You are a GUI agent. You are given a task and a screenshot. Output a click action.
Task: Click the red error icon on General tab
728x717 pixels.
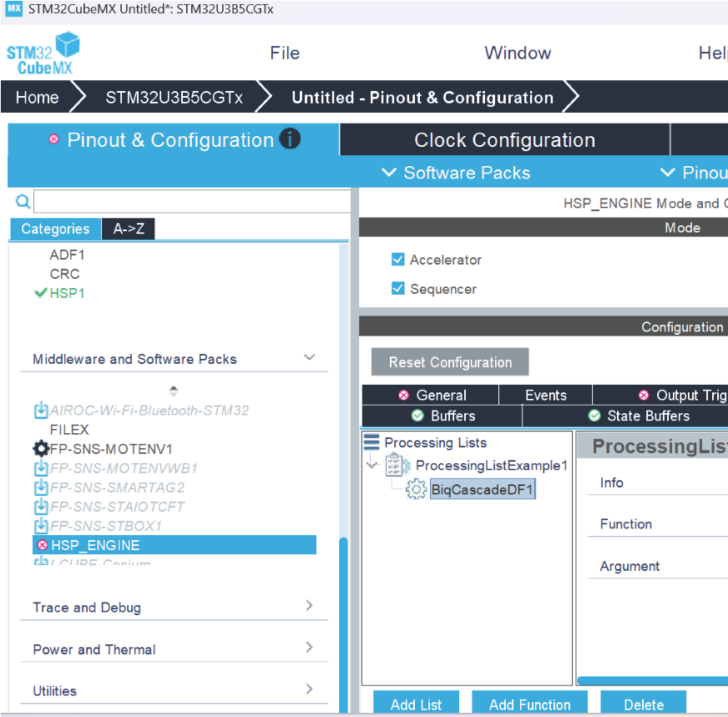403,395
